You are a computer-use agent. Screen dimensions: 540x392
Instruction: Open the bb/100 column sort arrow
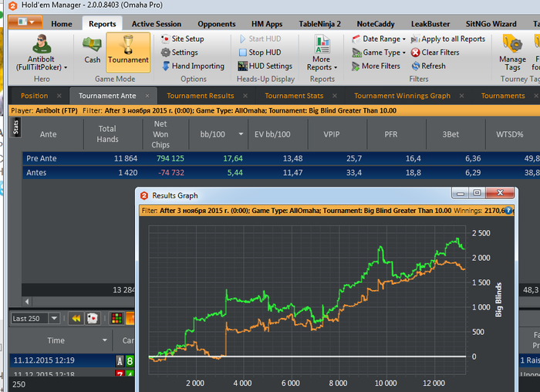241,134
